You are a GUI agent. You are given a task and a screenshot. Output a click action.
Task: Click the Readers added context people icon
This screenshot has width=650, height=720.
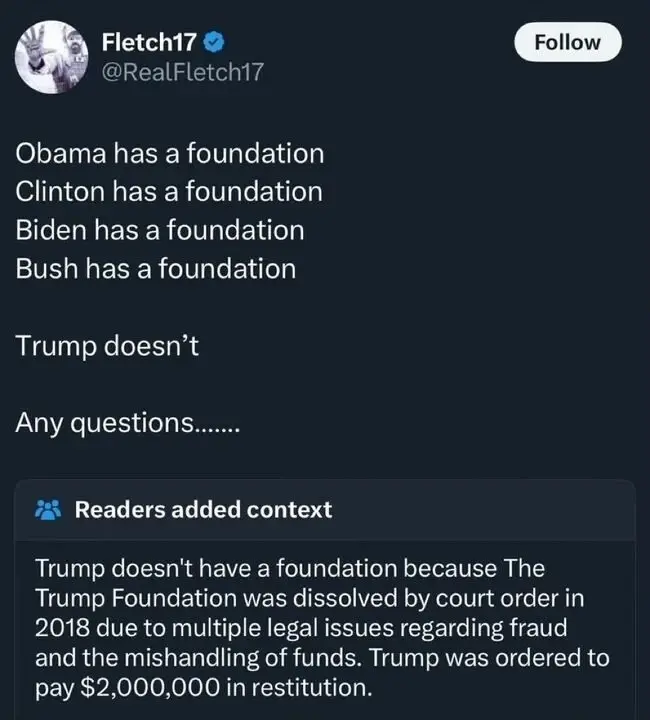[48, 510]
